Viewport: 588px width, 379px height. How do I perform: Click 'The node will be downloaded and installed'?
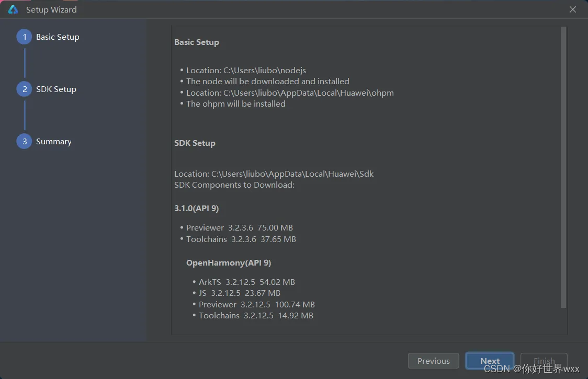coord(268,82)
